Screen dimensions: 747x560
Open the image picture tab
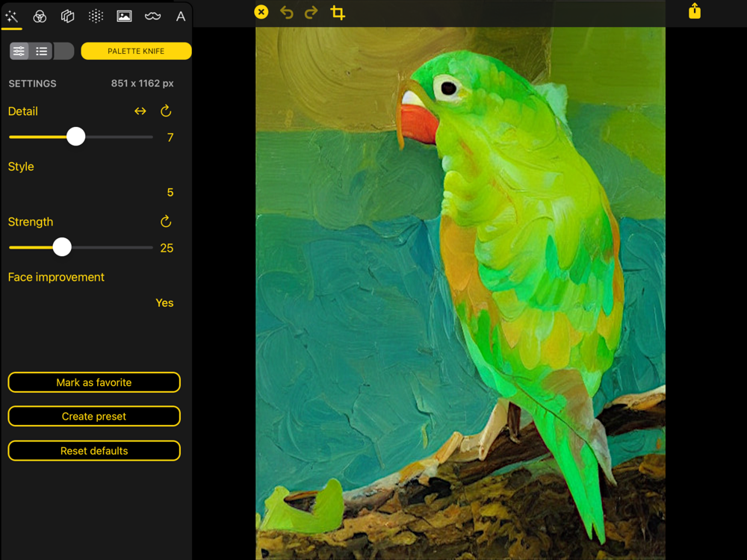point(124,16)
